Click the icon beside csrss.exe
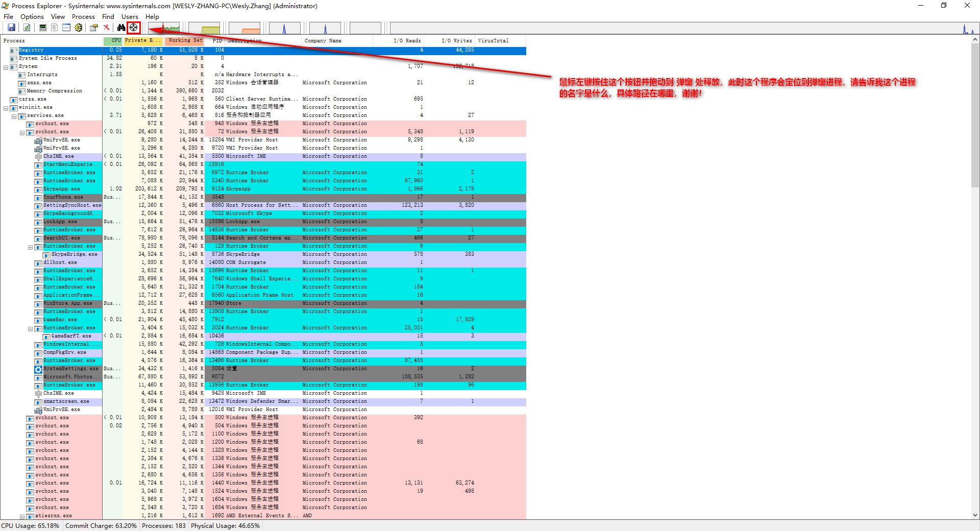980x531 pixels. [x=14, y=99]
